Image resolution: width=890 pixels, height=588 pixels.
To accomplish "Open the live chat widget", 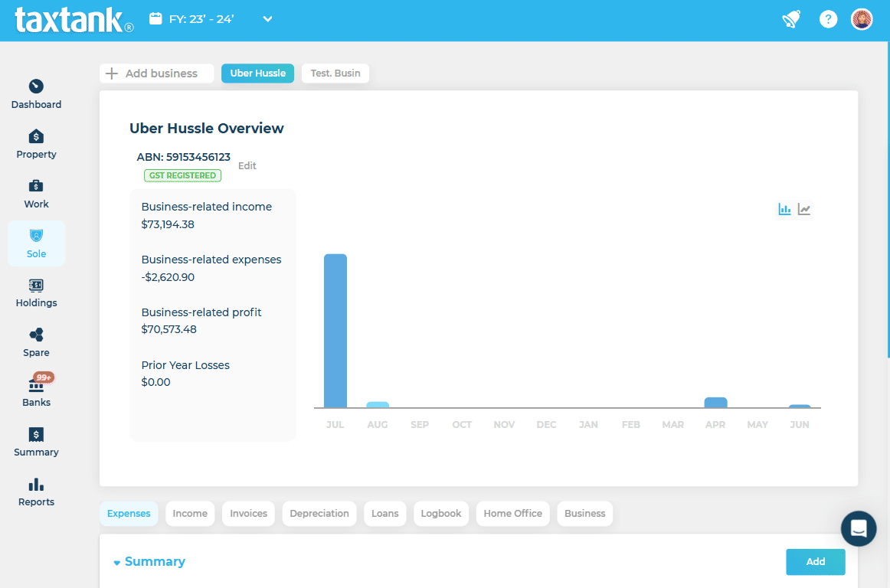I will point(858,528).
